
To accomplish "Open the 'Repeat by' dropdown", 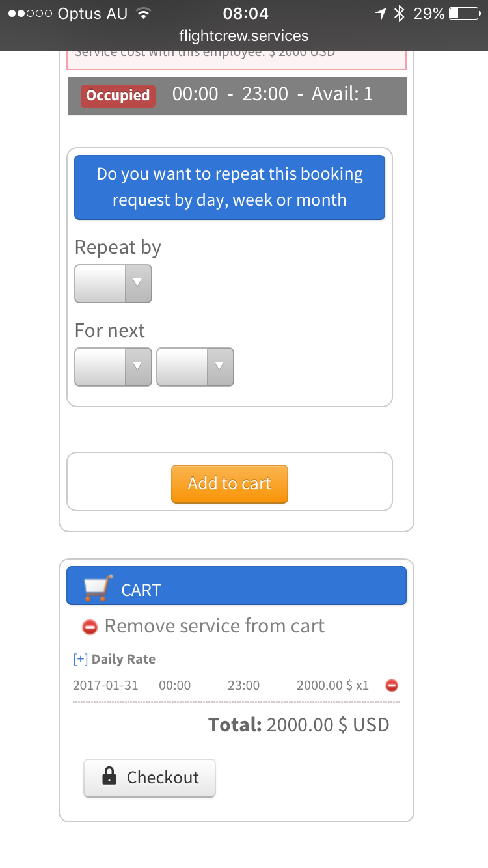I will click(x=113, y=283).
